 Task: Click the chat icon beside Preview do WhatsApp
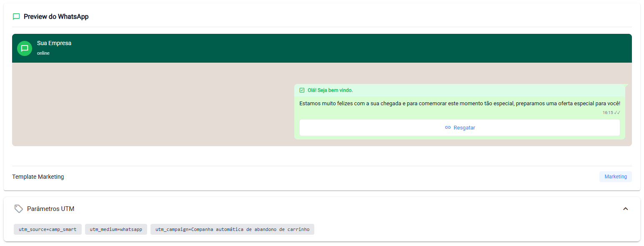(16, 17)
